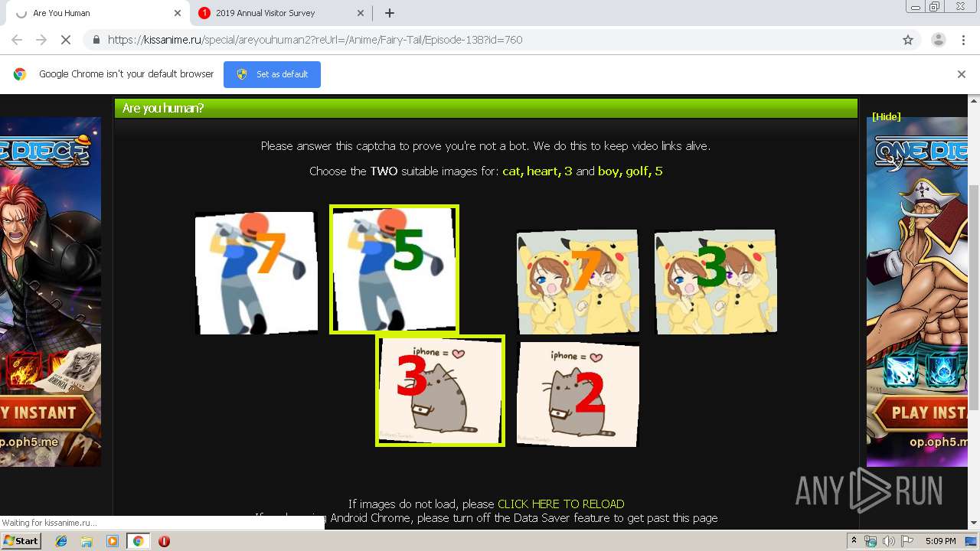Click Set as default button

(x=272, y=74)
